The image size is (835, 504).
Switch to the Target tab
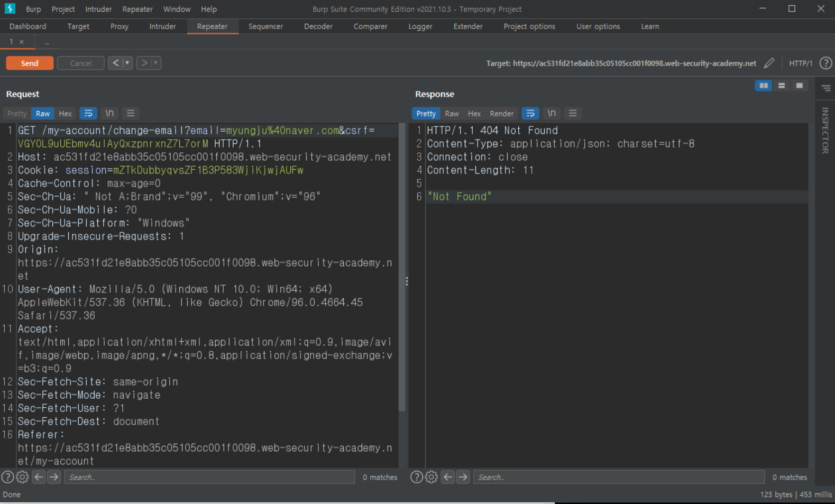click(x=78, y=26)
